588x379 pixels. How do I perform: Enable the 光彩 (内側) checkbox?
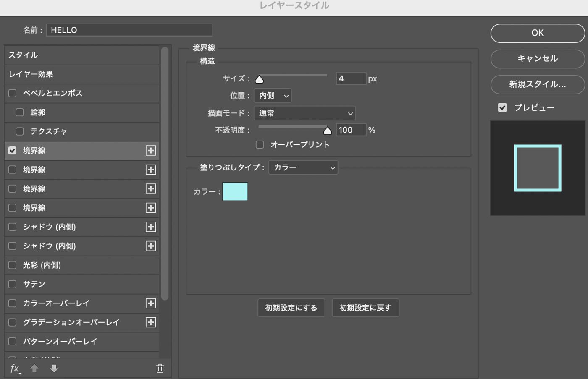tap(13, 265)
